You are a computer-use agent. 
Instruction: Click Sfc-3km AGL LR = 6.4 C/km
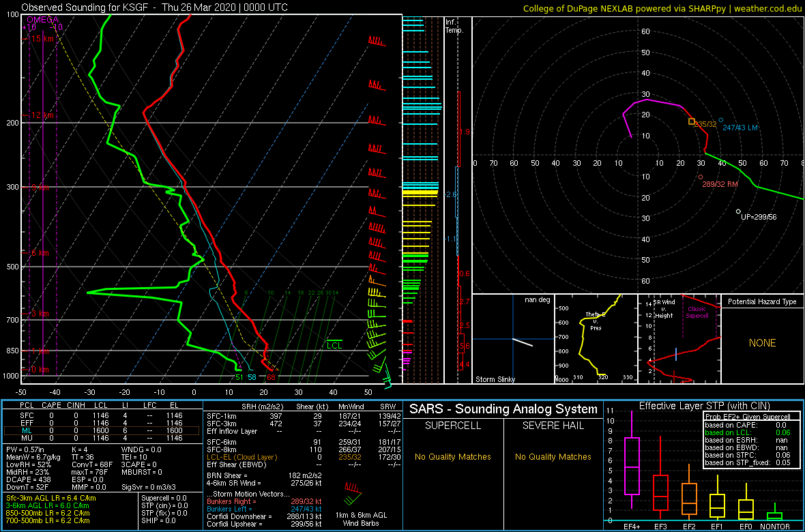coord(51,499)
